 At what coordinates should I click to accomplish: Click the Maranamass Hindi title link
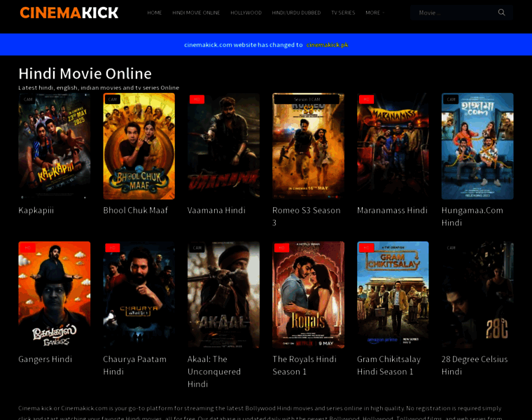(392, 210)
